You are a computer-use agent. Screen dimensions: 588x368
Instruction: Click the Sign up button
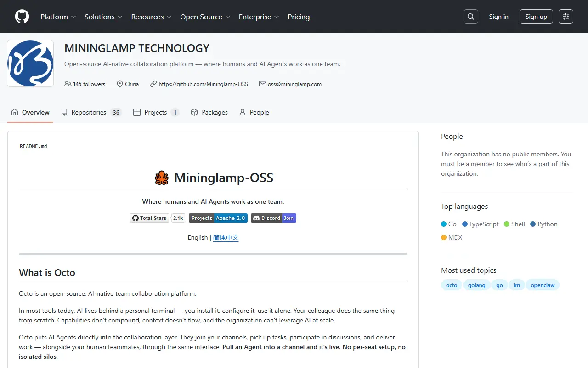tap(536, 17)
